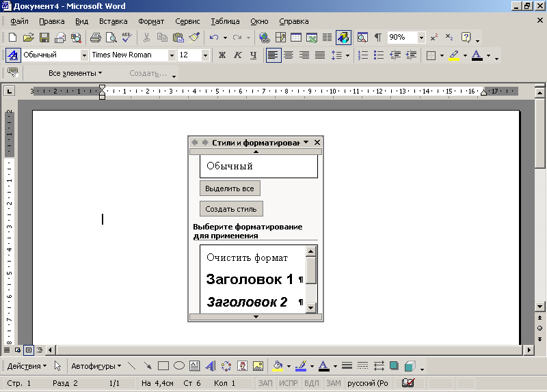
Task: Copy selection to clipboard icon
Action: (162, 38)
